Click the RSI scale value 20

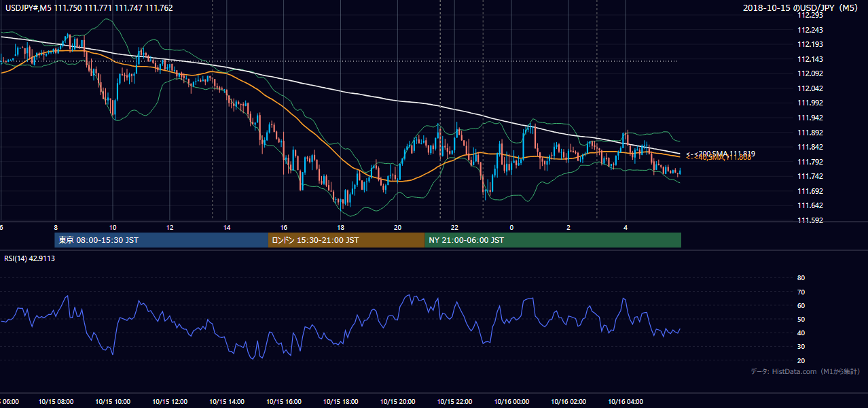801,361
